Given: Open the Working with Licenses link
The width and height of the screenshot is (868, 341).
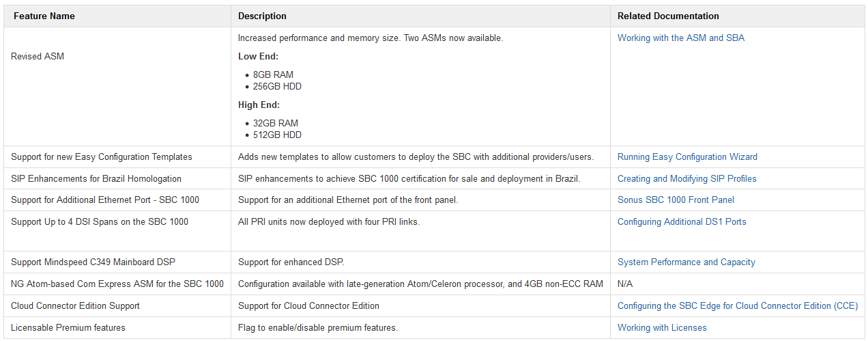Looking at the screenshot, I should point(662,328).
